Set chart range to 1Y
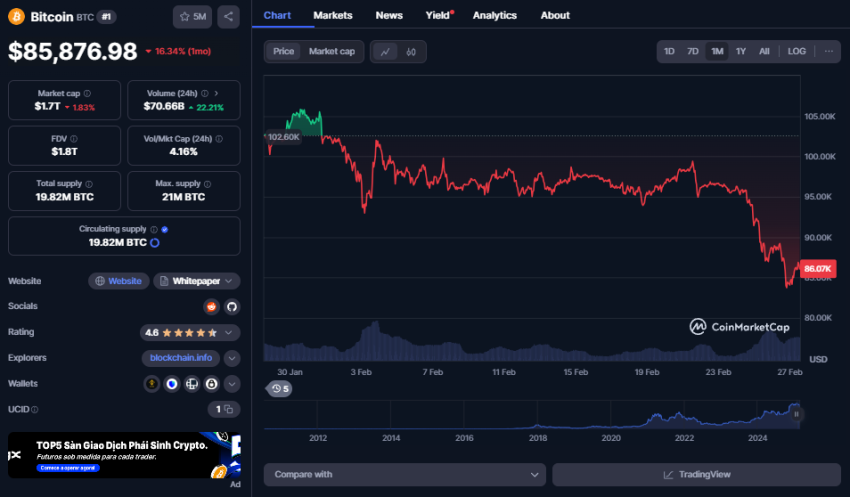This screenshot has width=850, height=497. (741, 51)
